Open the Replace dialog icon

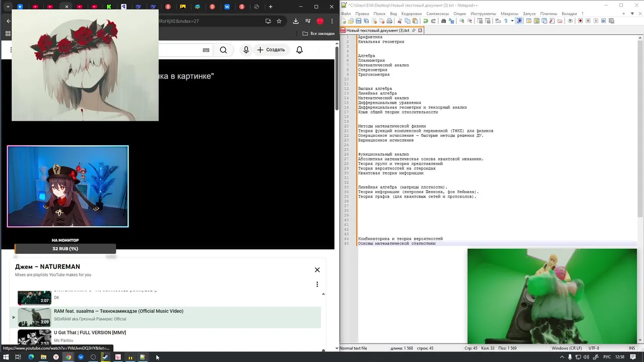tap(451, 21)
